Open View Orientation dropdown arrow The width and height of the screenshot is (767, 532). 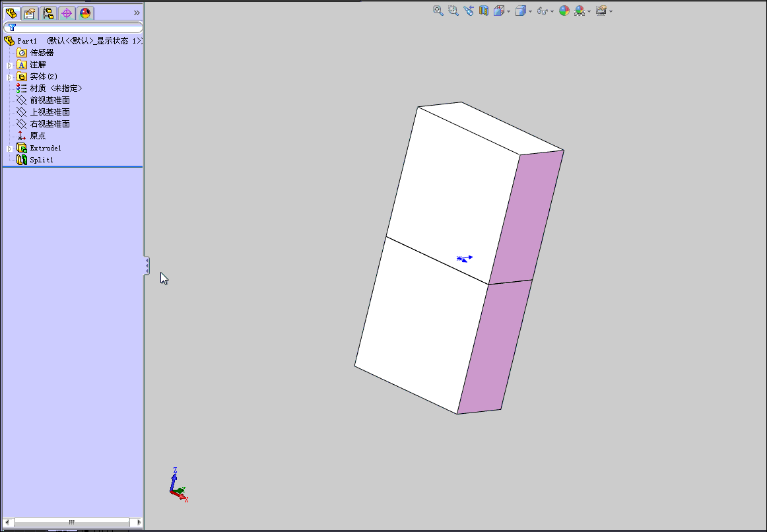509,11
